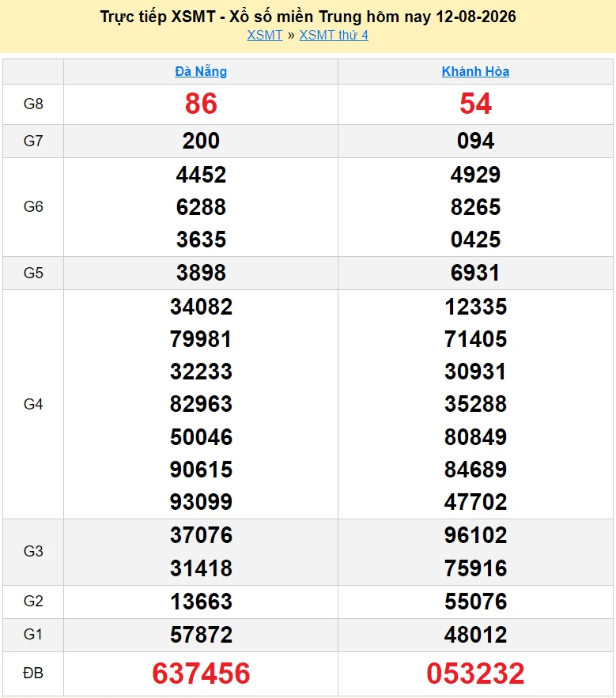Select Đà Nẵng G7 number 200
Screen dimensions: 616x698
(201, 141)
